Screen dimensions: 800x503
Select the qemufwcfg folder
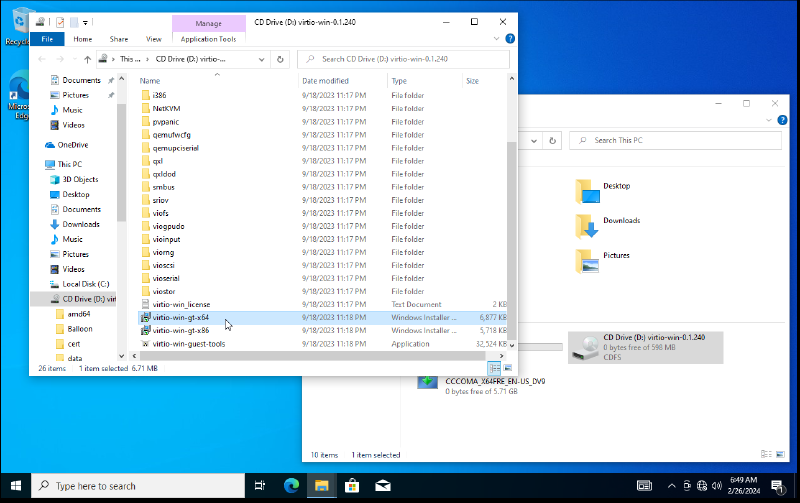[171, 135]
